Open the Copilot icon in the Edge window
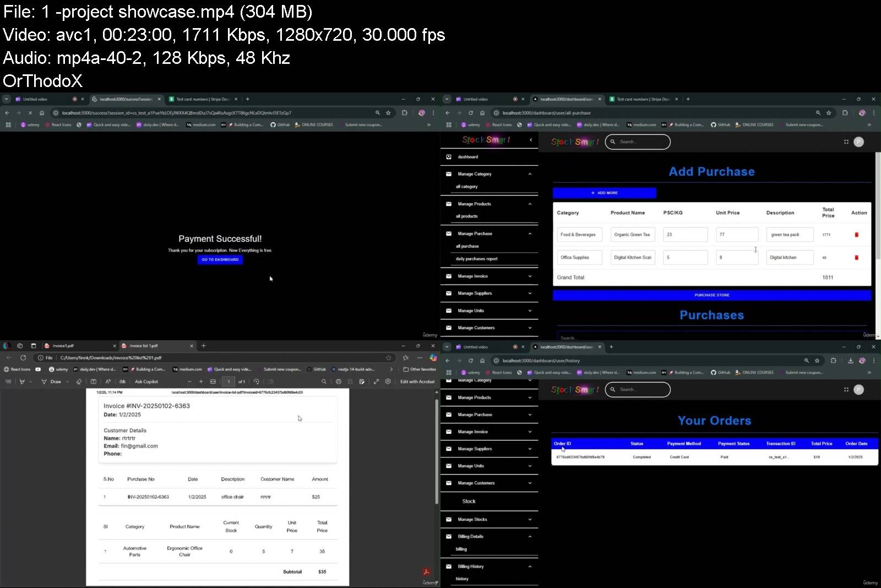The height and width of the screenshot is (588, 881). click(x=433, y=358)
